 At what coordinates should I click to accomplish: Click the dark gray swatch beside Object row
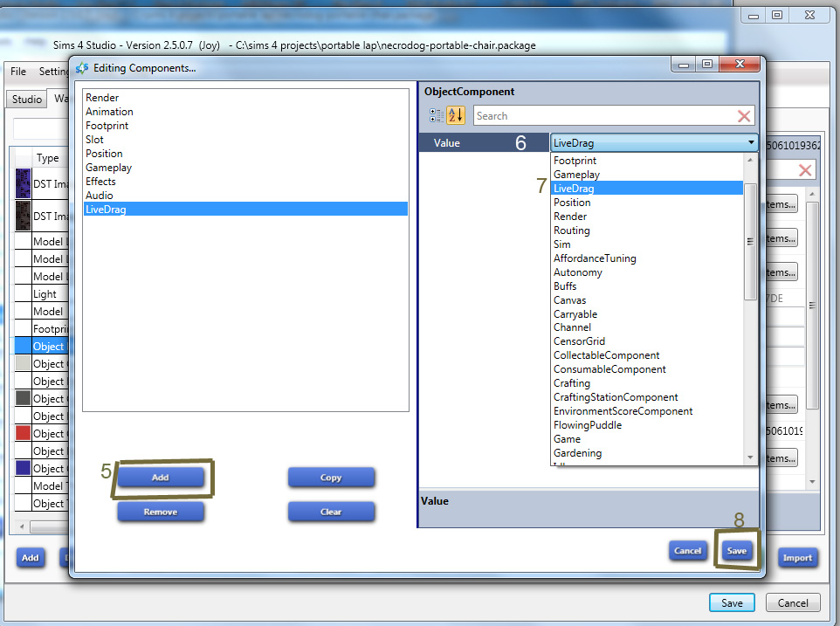(23, 398)
